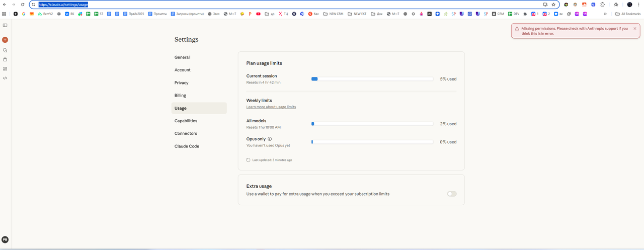Open the VK bookmark
Screen dimensions: 644x250
click(69, 14)
